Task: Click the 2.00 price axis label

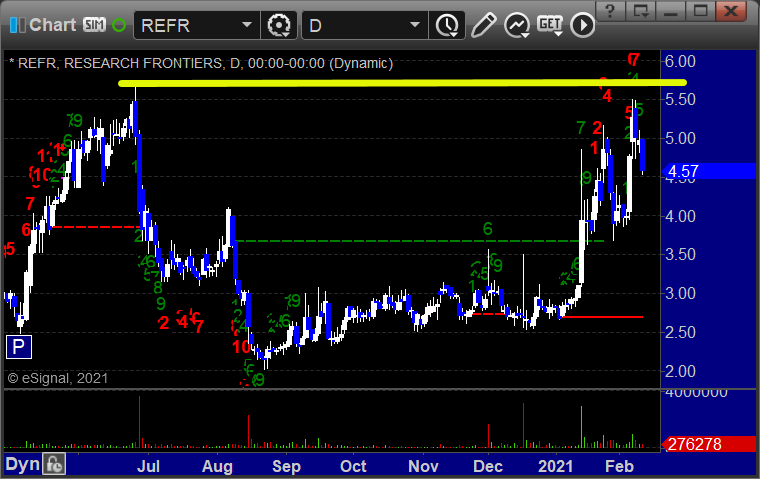Action: tap(680, 371)
